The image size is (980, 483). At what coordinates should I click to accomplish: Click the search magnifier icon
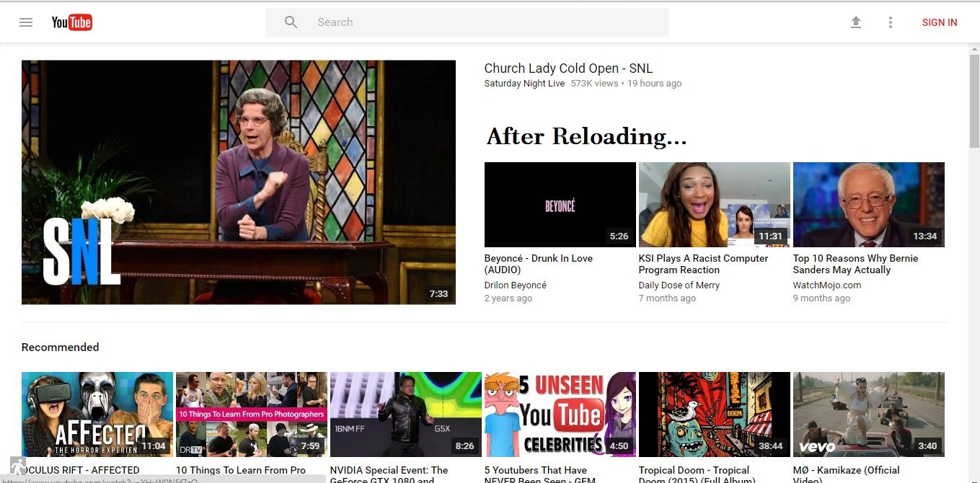(291, 22)
